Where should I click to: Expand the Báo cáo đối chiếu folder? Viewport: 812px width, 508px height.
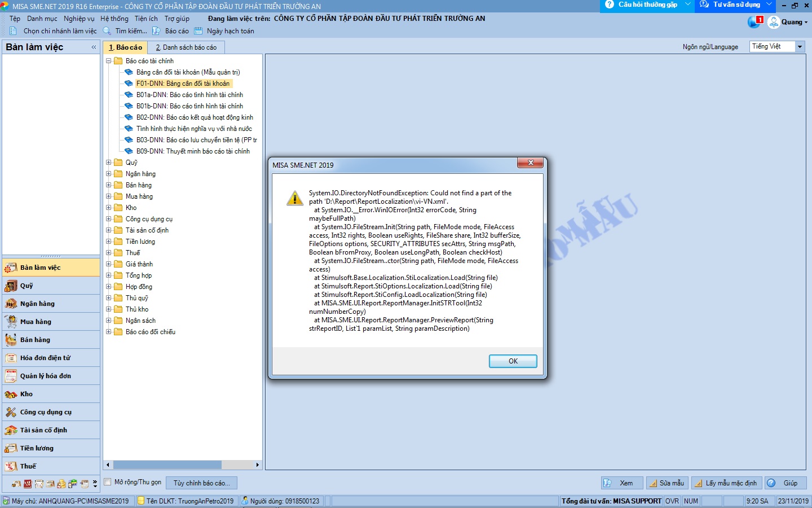click(x=109, y=332)
